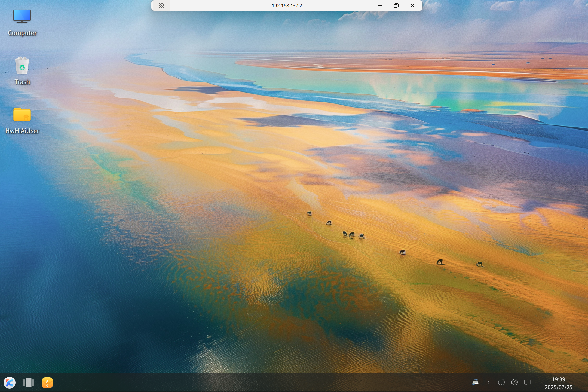Image resolution: width=588 pixels, height=392 pixels.
Task: Toggle the pin on remote connection bar
Action: coord(161,5)
